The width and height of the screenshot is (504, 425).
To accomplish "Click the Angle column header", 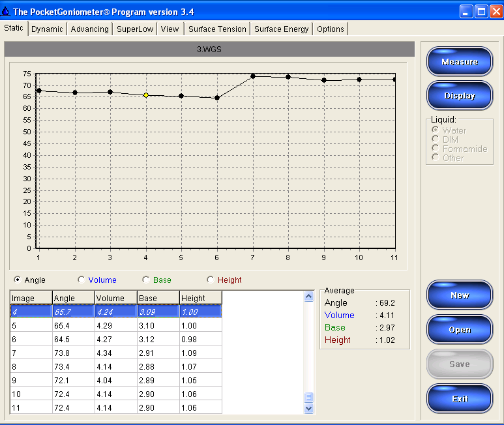I will (74, 298).
